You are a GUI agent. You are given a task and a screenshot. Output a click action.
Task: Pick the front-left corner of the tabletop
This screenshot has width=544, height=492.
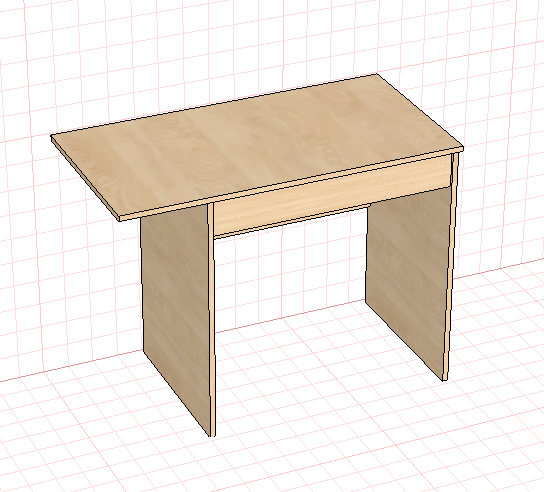(119, 219)
